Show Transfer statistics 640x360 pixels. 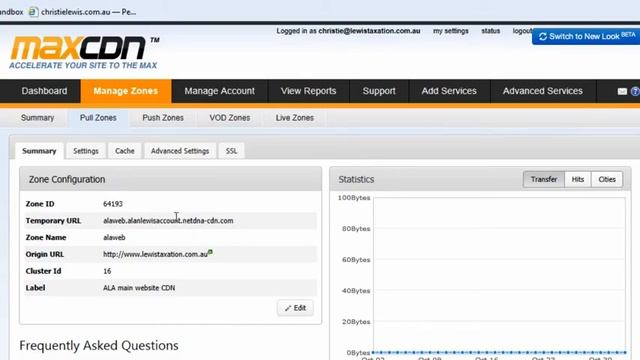point(544,180)
